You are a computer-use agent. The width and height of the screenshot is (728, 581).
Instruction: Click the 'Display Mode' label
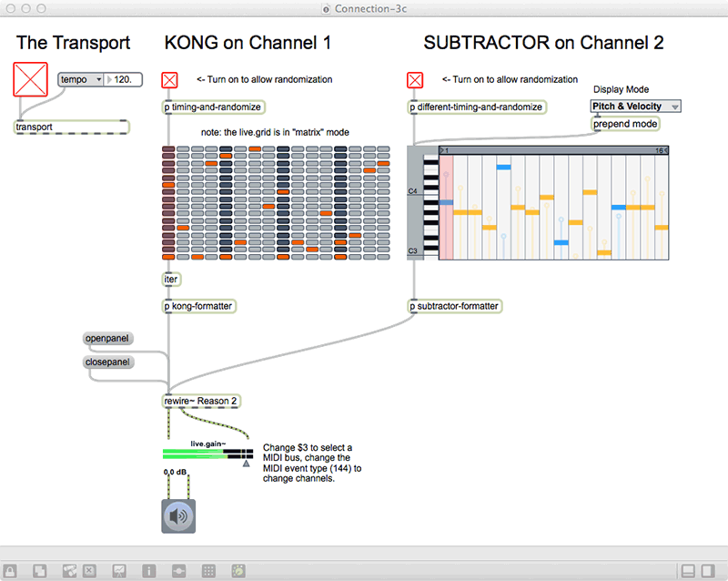click(x=622, y=90)
